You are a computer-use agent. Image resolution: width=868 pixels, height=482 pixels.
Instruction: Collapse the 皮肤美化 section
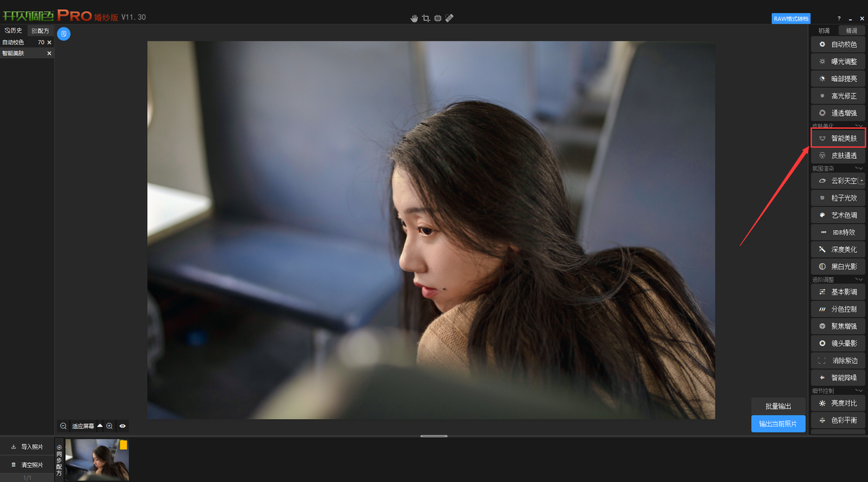[860, 126]
